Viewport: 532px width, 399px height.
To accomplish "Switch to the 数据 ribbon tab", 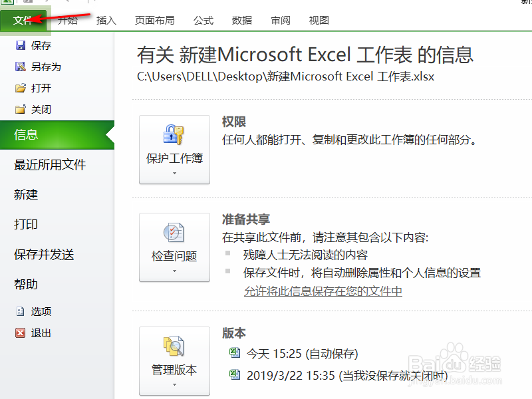I will (242, 21).
